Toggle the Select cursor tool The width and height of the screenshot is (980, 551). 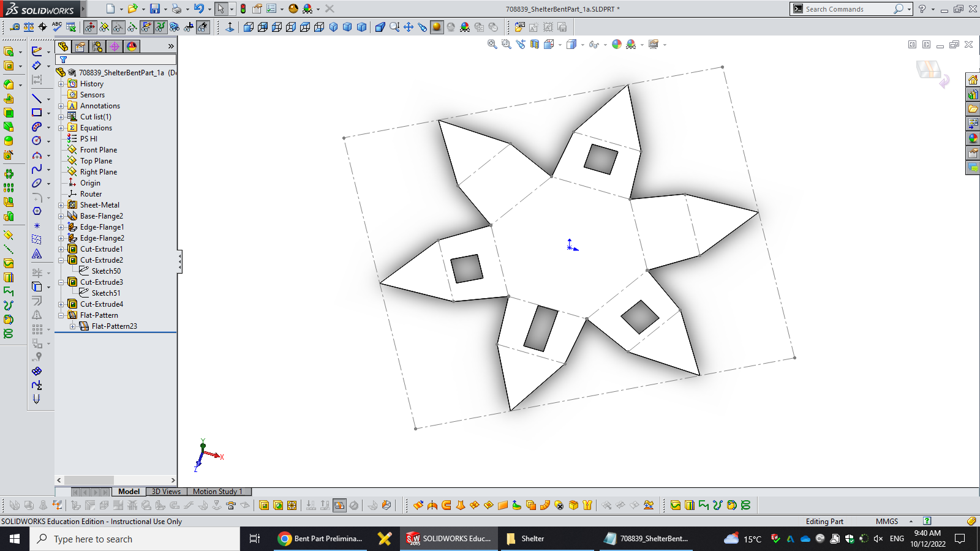pos(221,9)
